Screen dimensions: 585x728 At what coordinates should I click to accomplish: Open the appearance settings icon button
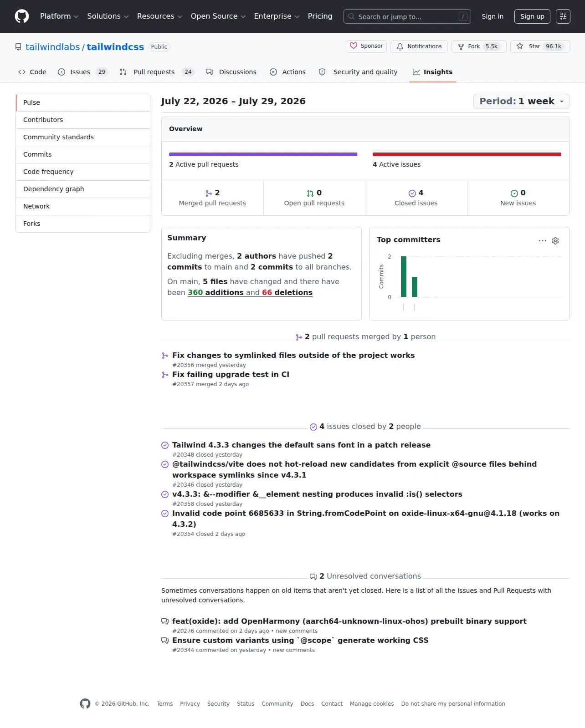(x=563, y=16)
